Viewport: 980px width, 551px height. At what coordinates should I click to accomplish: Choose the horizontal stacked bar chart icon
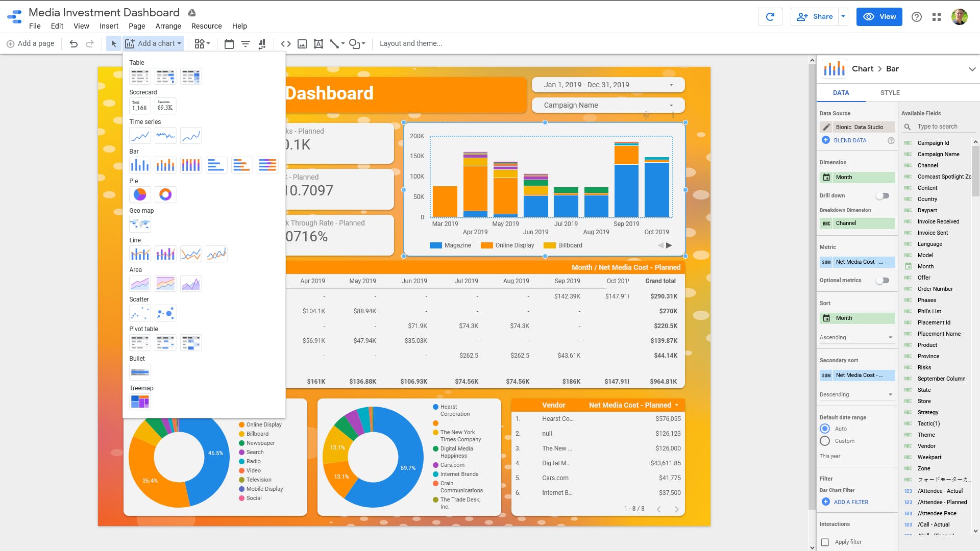pos(242,165)
